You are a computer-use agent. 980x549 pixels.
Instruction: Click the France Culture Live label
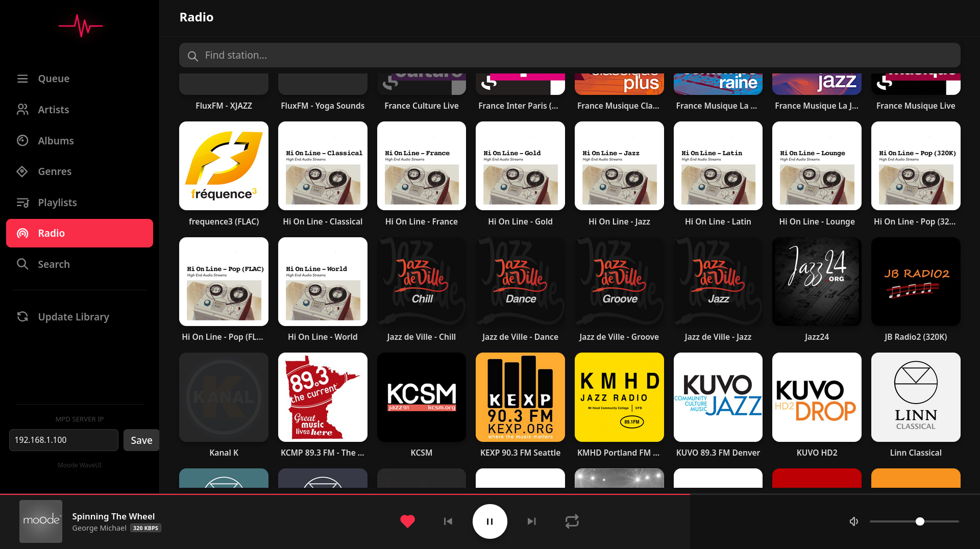(422, 106)
